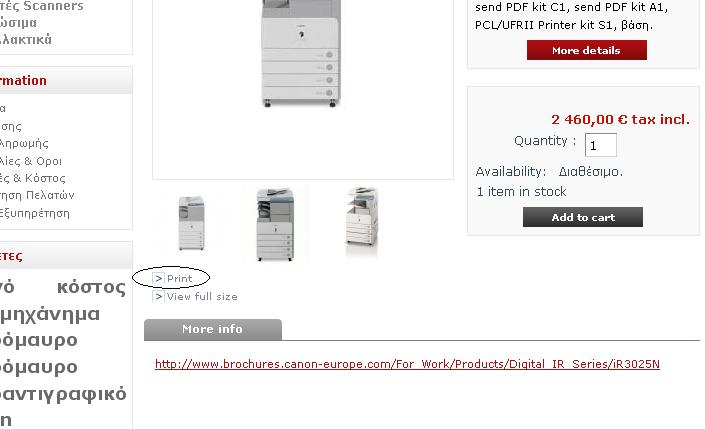The image size is (705, 429).
Task: Select the third copier thumbnail image
Action: 362,217
